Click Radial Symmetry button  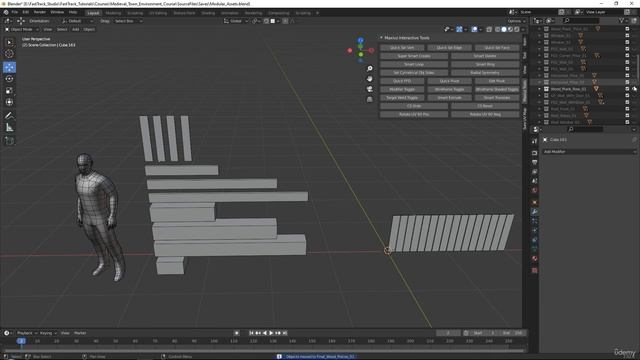pos(485,73)
